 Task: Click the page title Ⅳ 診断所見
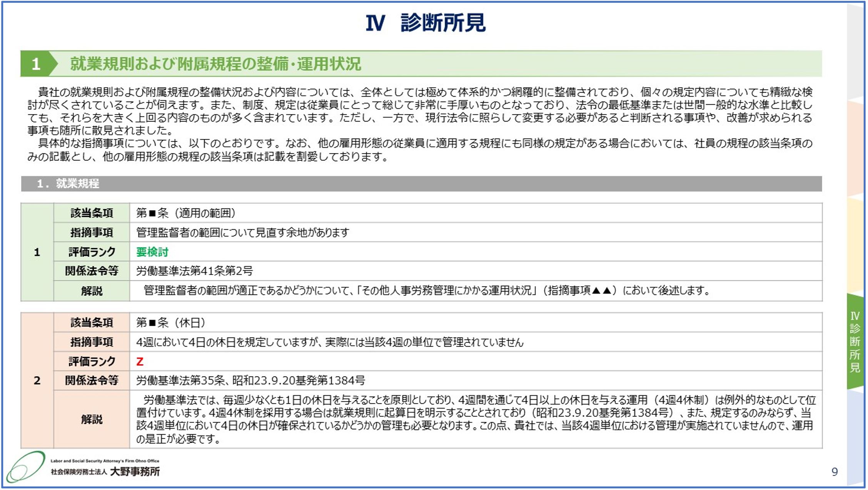click(426, 23)
